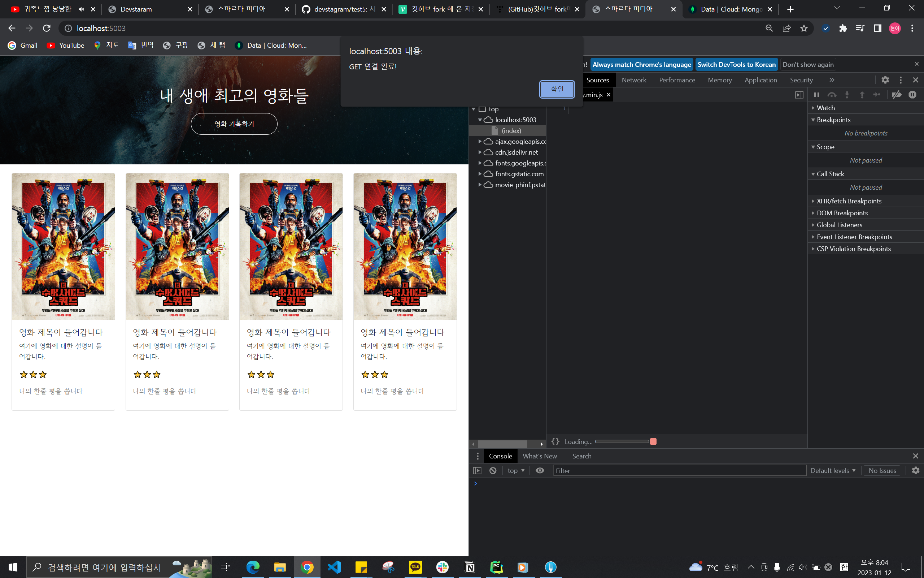Expand Event Listener Breakpoints section
Screen dimensions: 924x578
pyautogui.click(x=866, y=237)
